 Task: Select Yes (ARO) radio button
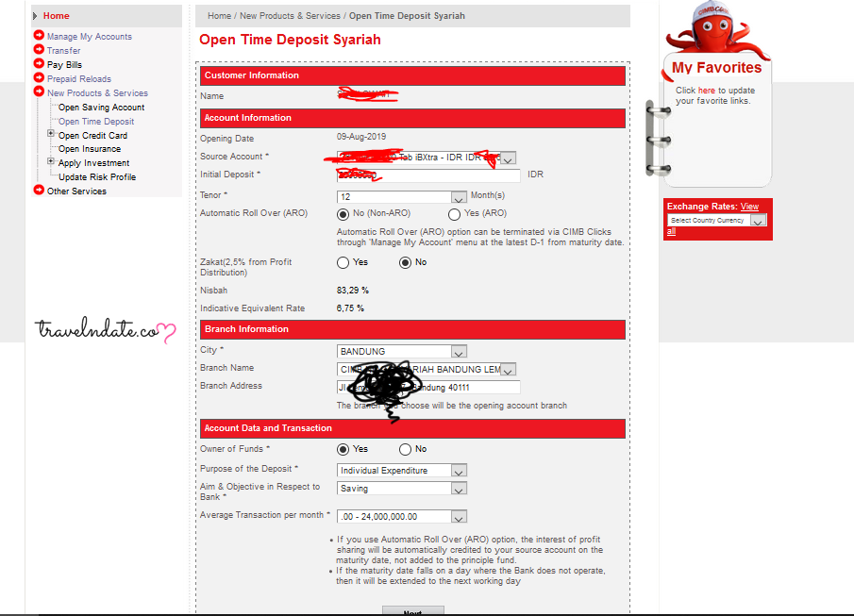(454, 214)
